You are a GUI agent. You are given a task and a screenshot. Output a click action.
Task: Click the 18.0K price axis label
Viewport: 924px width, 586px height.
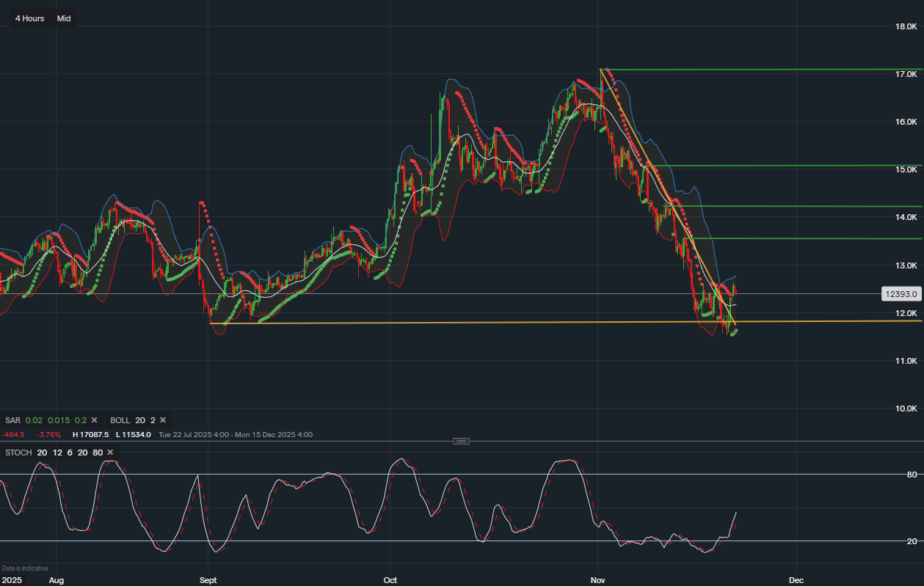pos(906,26)
